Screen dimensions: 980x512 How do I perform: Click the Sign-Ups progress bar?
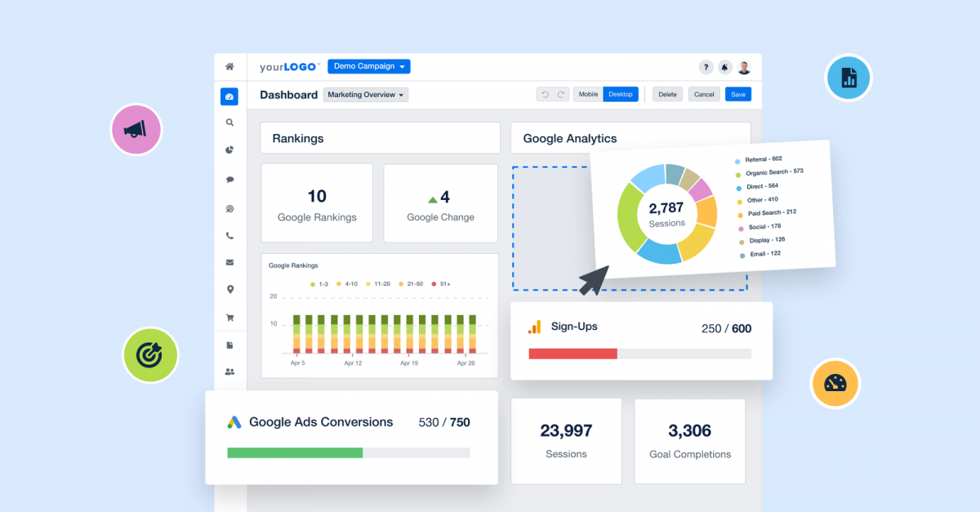click(x=640, y=354)
